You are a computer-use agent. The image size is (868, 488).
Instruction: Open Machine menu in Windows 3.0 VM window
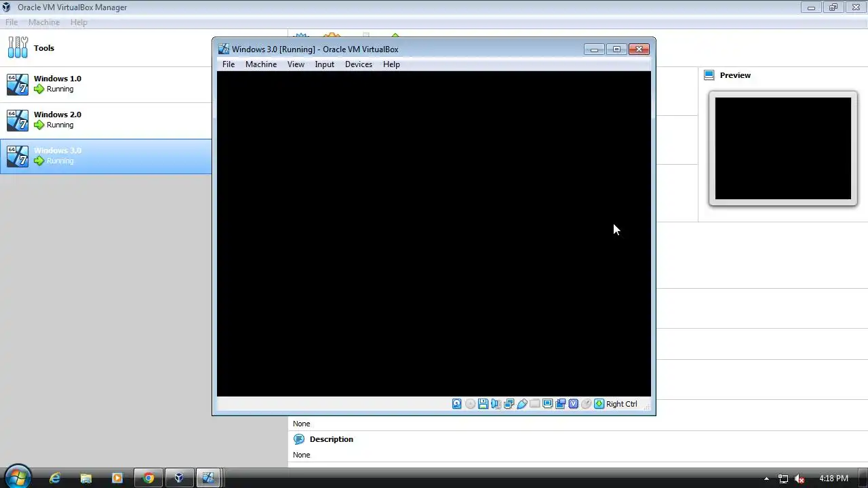(261, 64)
